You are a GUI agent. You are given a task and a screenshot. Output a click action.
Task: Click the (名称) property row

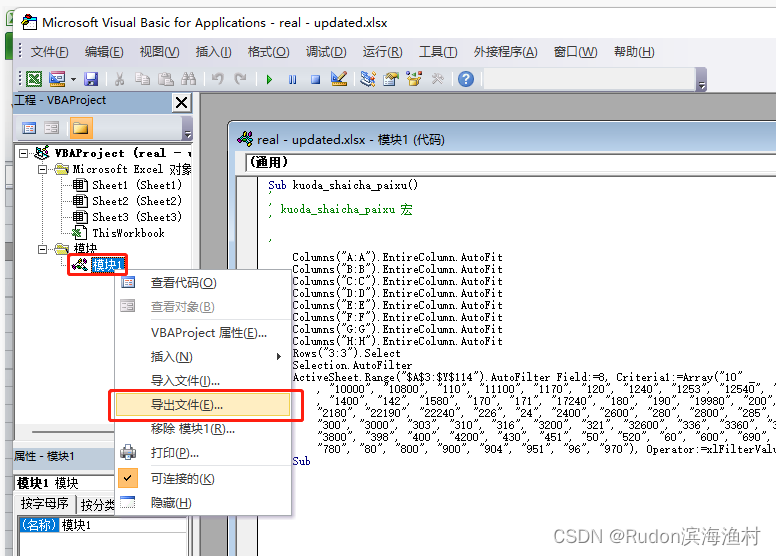pyautogui.click(x=102, y=525)
